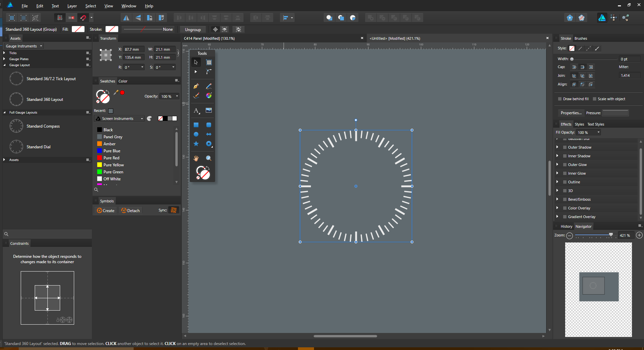Screen dimensions: 644x350
Task: Expand the Gradient Overlay effect settings
Action: (x=557, y=217)
